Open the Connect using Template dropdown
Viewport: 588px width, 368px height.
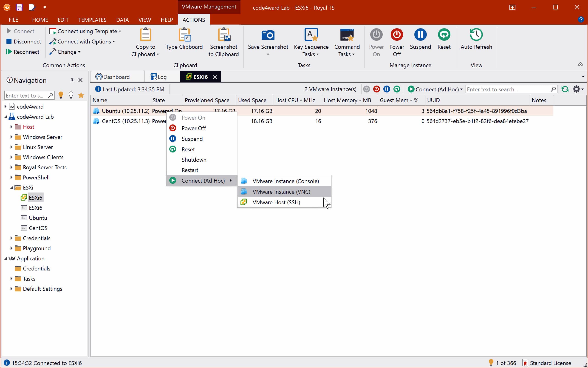[85, 31]
